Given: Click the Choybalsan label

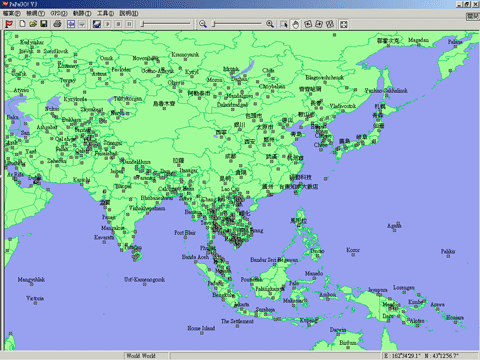Looking at the screenshot, I should [272, 86].
